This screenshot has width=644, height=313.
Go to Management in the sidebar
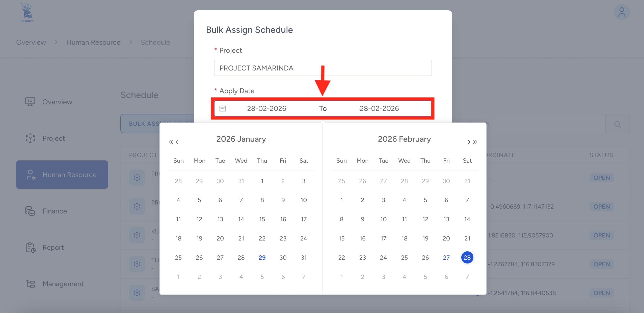63,284
